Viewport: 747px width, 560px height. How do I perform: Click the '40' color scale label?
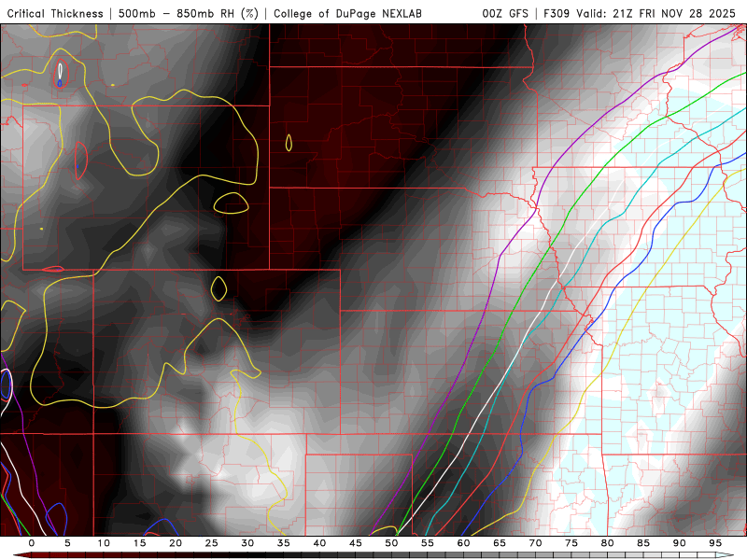[x=319, y=543]
